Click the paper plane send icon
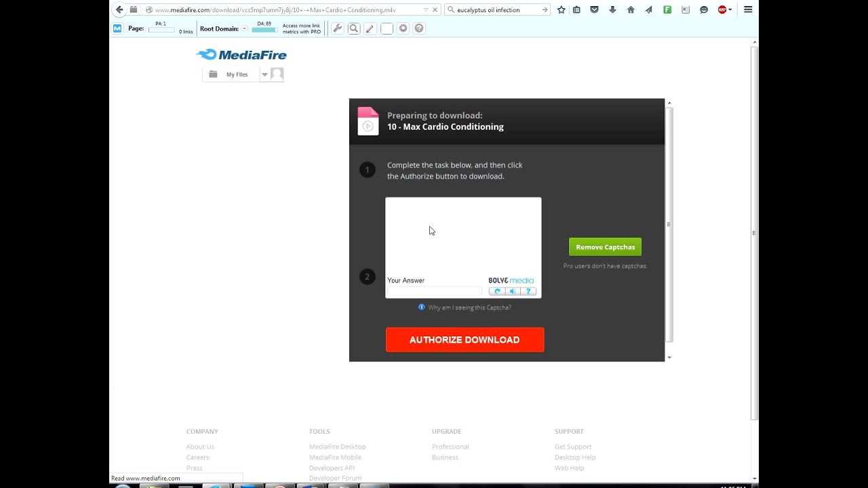The height and width of the screenshot is (488, 868). [648, 10]
